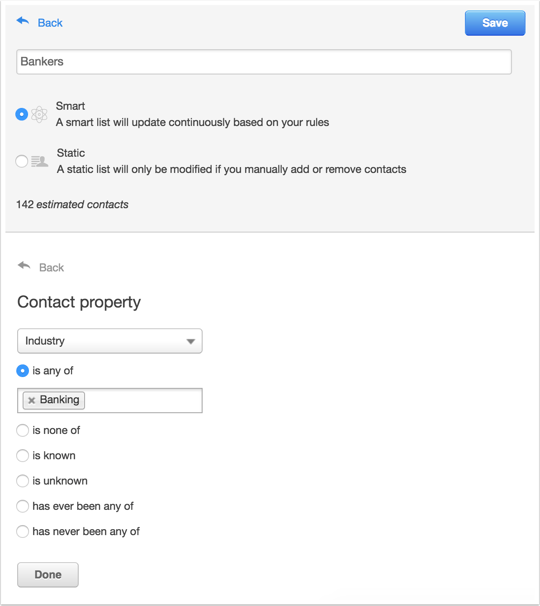
Task: Click the Static list contacts icon
Action: (39, 161)
